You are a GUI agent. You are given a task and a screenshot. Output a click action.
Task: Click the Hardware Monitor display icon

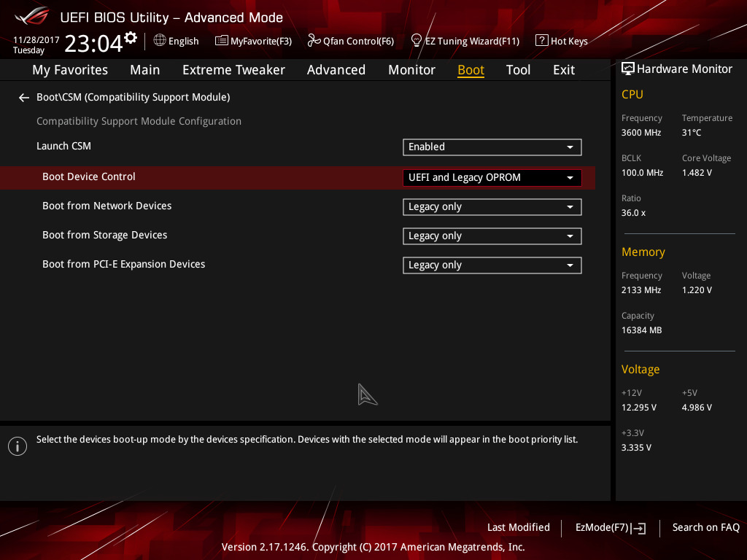coord(628,69)
